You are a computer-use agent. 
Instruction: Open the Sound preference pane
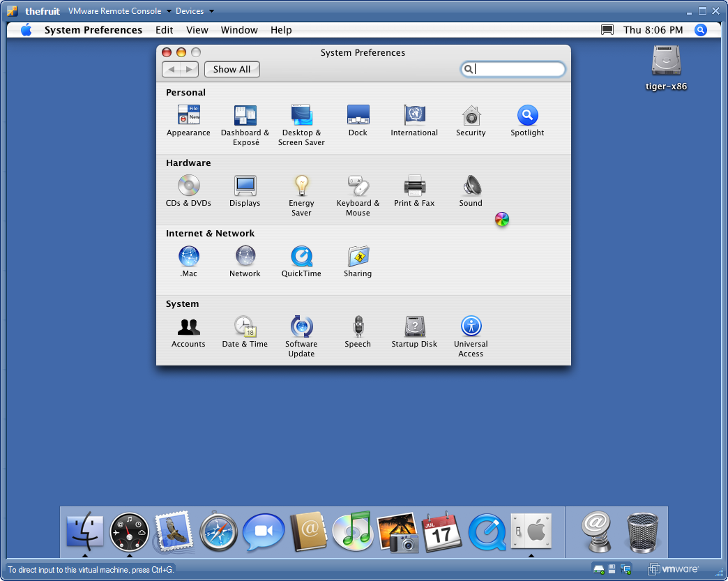tap(471, 191)
